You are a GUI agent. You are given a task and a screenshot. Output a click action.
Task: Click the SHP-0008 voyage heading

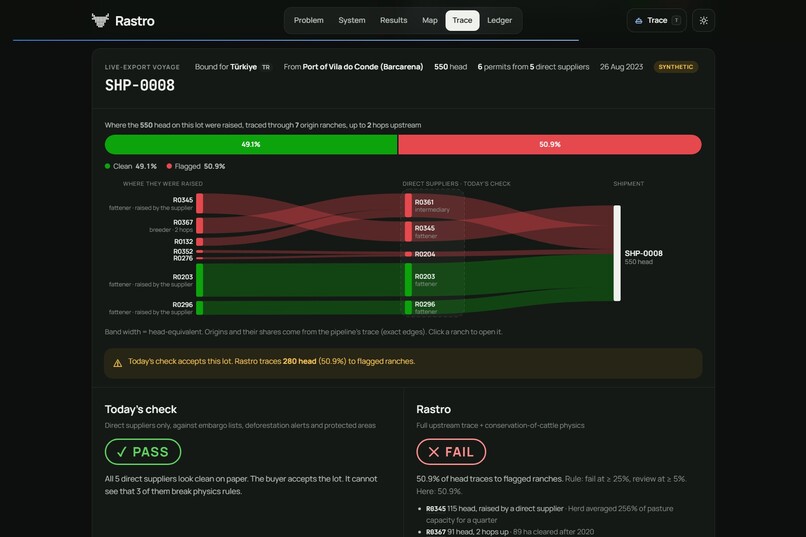pyautogui.click(x=140, y=85)
